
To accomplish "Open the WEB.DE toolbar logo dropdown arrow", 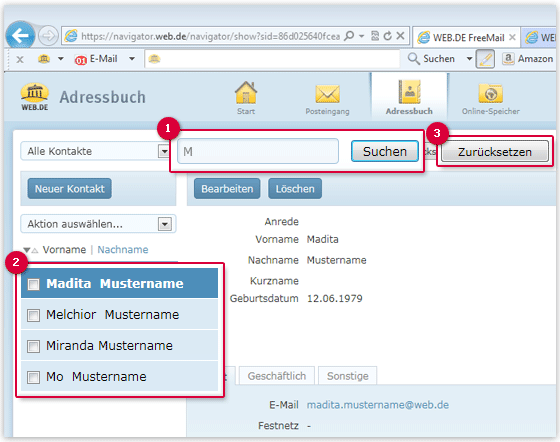I will click(61, 59).
